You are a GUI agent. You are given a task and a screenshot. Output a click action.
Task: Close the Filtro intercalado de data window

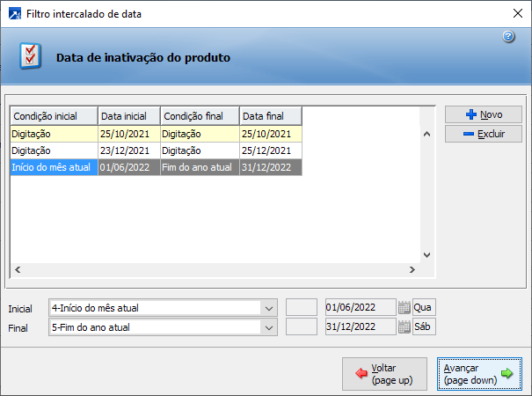pyautogui.click(x=517, y=13)
